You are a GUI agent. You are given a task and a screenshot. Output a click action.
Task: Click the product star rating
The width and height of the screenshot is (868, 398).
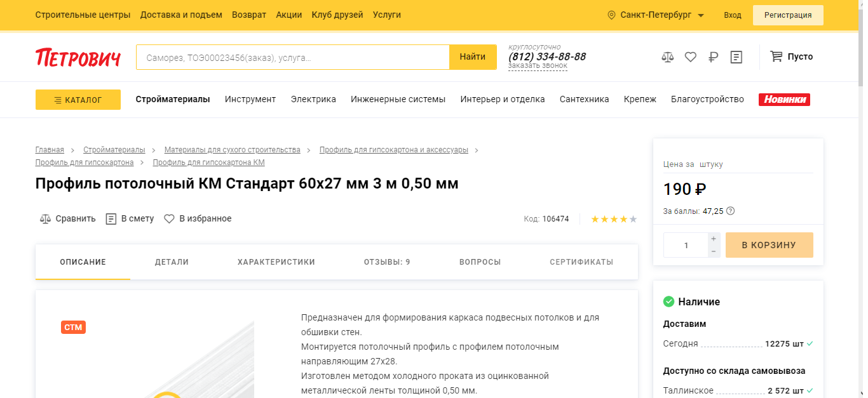pos(614,219)
